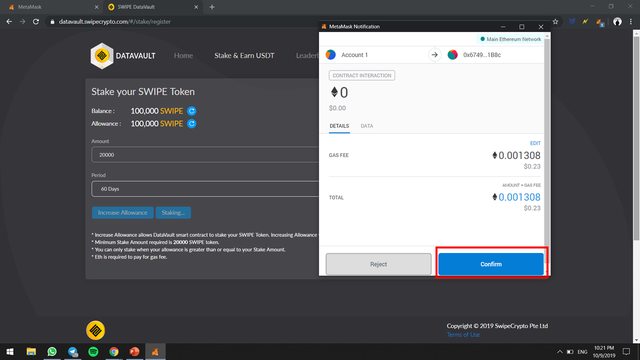Click the page vertical scrollbar

tap(636, 139)
